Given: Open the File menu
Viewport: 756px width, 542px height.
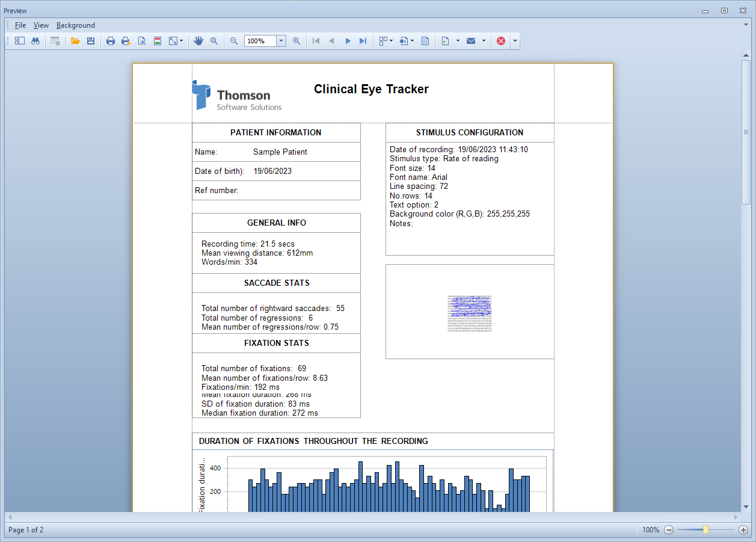Looking at the screenshot, I should [x=20, y=25].
